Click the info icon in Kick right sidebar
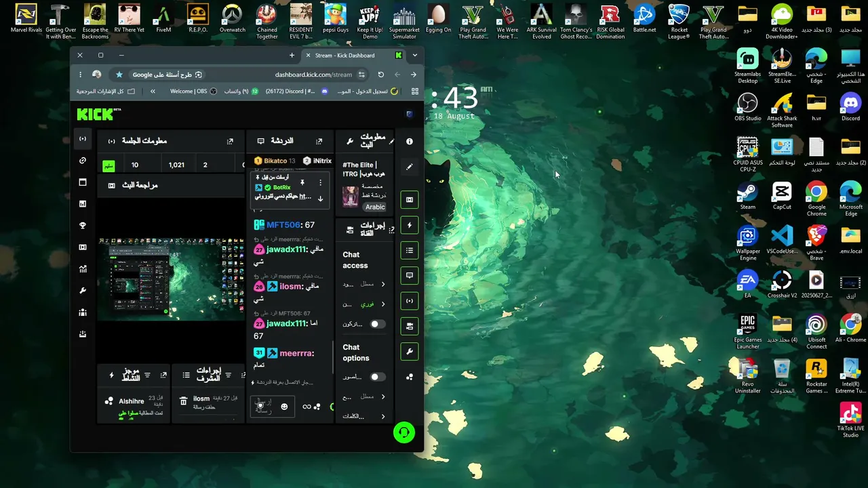 pyautogui.click(x=410, y=142)
